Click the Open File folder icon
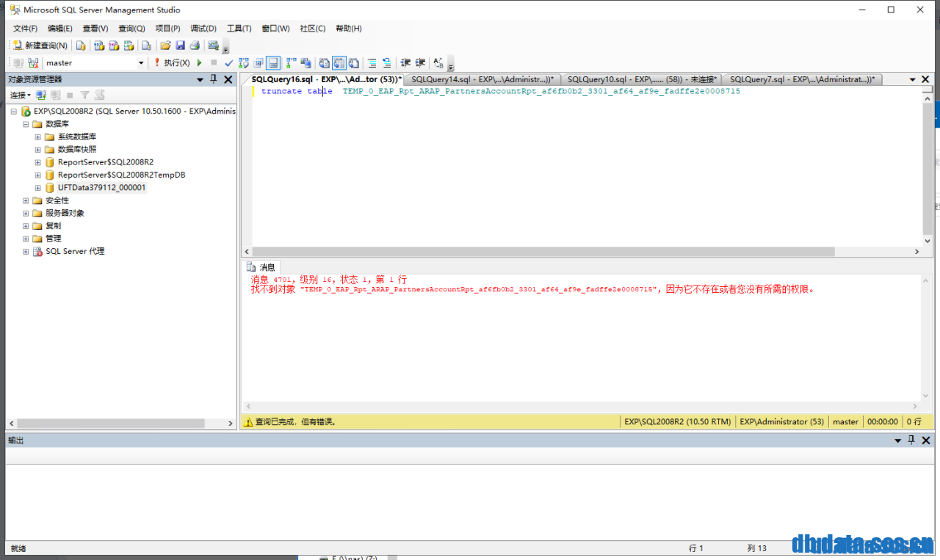Viewport: 940px width, 560px height. (165, 46)
